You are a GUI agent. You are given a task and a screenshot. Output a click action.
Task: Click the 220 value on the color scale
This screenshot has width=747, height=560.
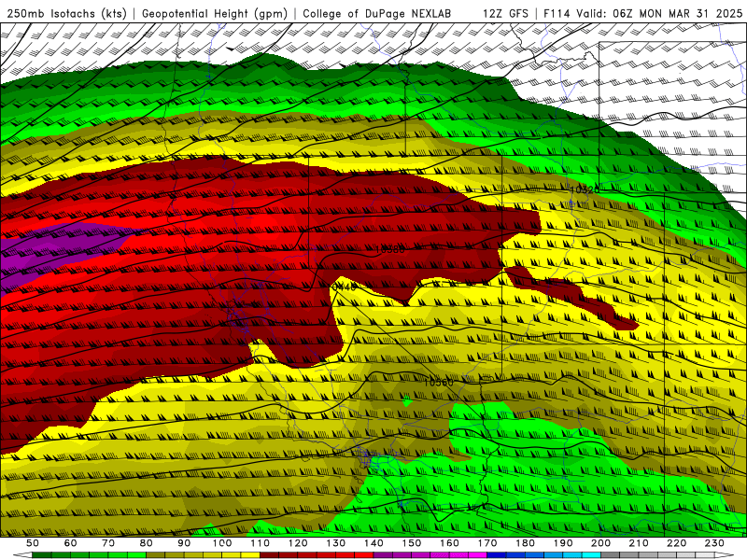coord(677,543)
